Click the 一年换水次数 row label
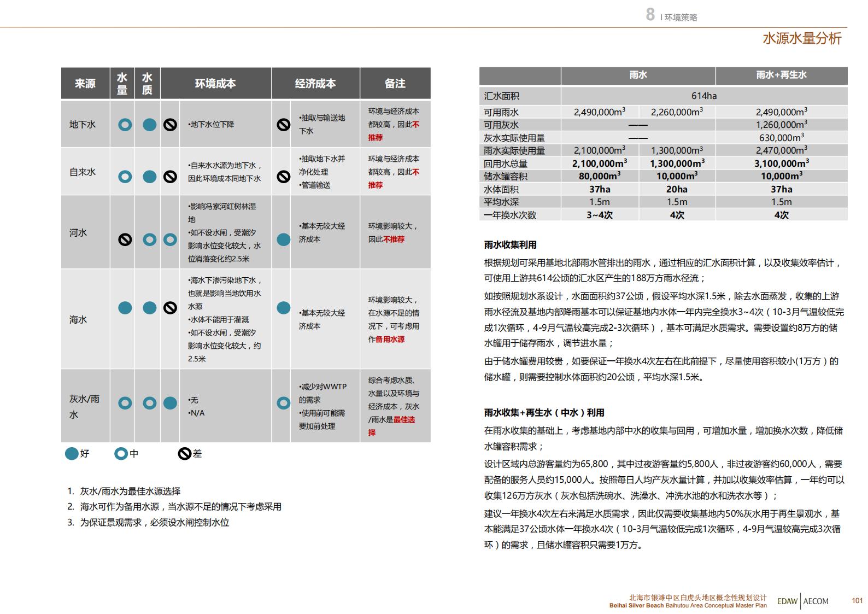868x614 pixels. [510, 215]
